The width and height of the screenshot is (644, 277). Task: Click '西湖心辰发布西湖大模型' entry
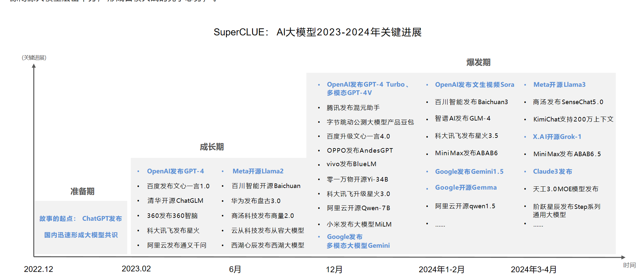tap(268, 245)
